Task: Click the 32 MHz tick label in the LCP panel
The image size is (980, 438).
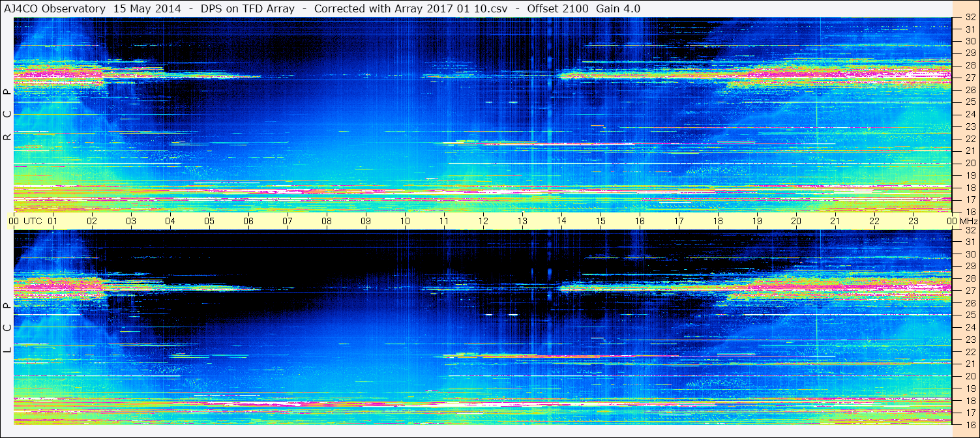Action: tap(970, 230)
